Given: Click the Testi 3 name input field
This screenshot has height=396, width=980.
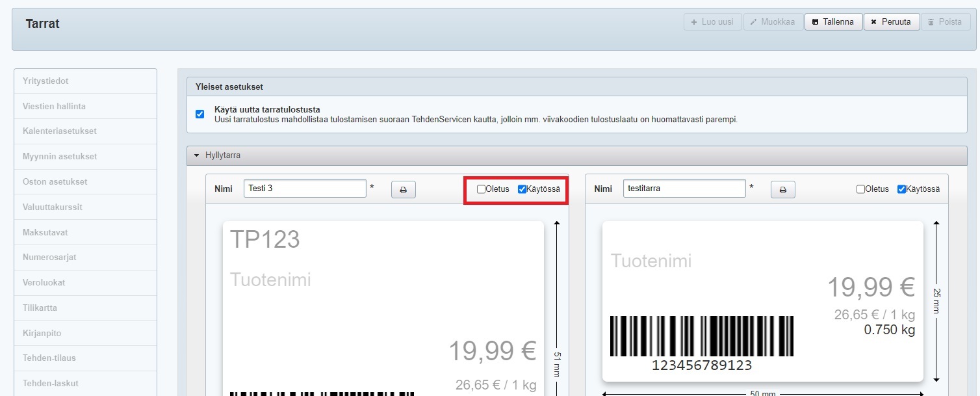Looking at the screenshot, I should (x=305, y=189).
